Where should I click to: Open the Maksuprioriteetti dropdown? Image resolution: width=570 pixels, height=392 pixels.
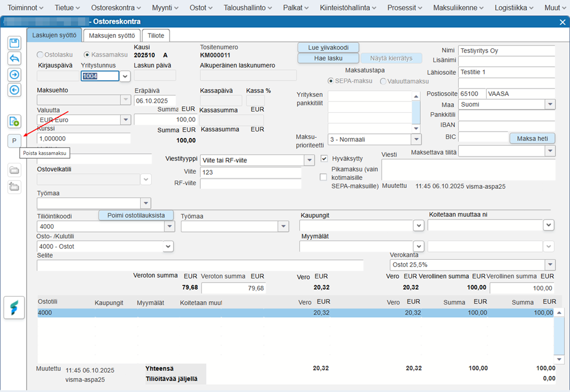pyautogui.click(x=416, y=139)
